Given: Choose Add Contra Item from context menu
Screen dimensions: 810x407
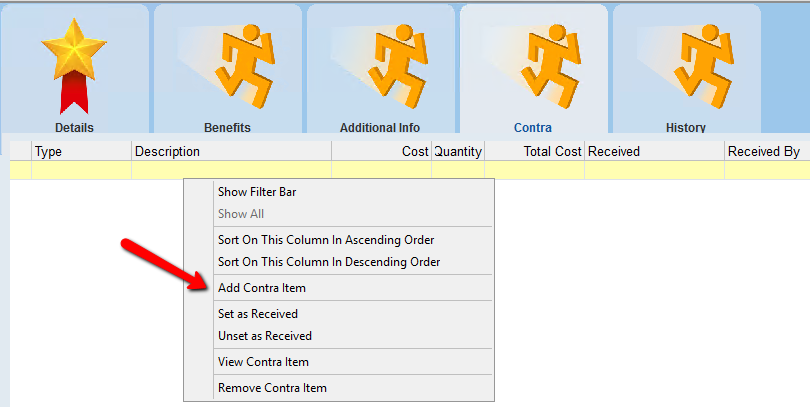Looking at the screenshot, I should 262,288.
